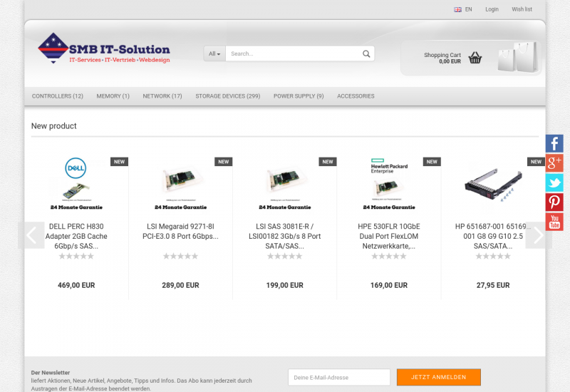Show next products with right carousel arrow

[x=539, y=235]
